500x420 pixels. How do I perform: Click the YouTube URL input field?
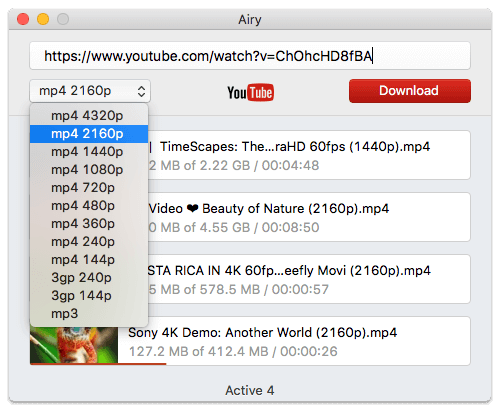(250, 56)
